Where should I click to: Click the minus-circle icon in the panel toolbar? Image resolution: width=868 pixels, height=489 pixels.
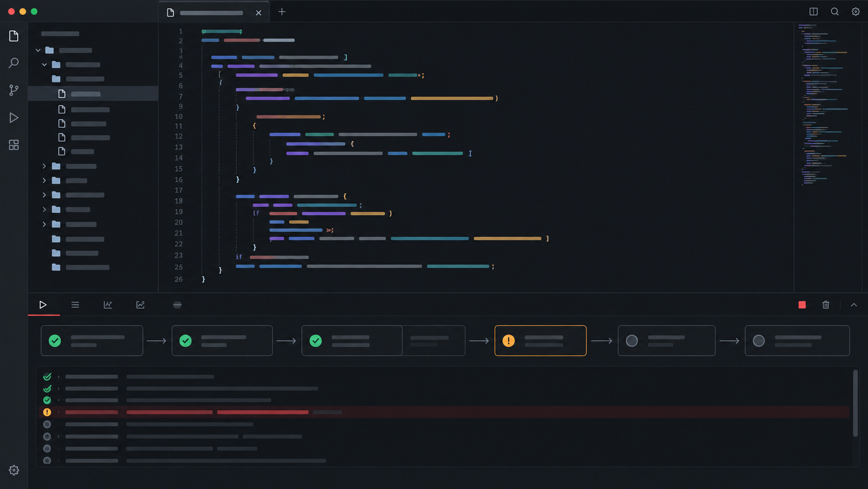(177, 305)
